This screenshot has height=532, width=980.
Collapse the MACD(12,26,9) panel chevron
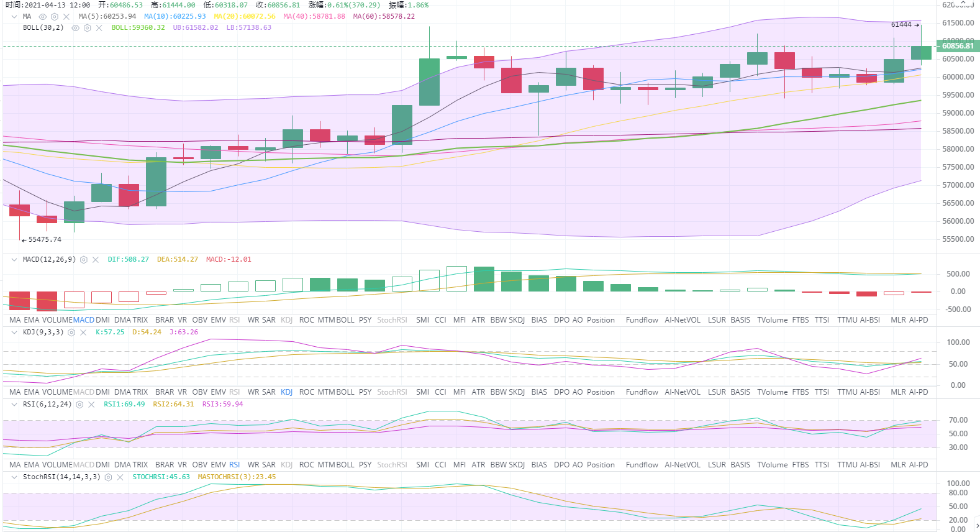(x=14, y=260)
